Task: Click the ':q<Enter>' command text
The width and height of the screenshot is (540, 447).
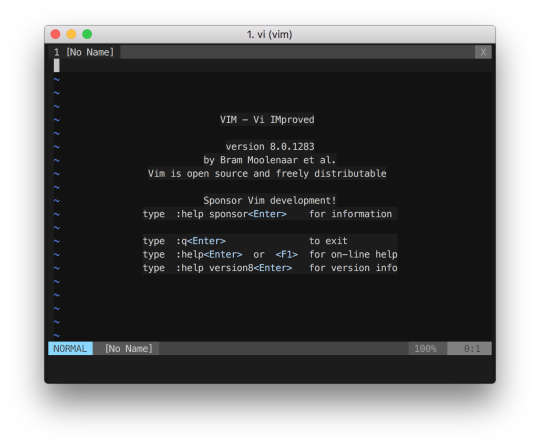Action: 201,241
